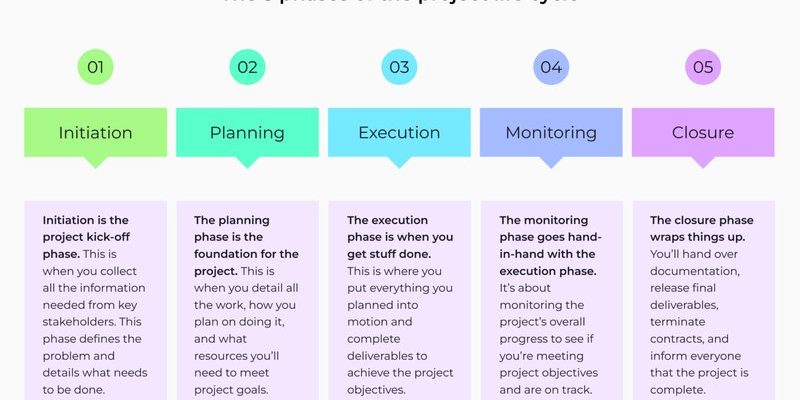Select the Execution phase banner
This screenshot has height=400, width=800.
click(x=399, y=132)
